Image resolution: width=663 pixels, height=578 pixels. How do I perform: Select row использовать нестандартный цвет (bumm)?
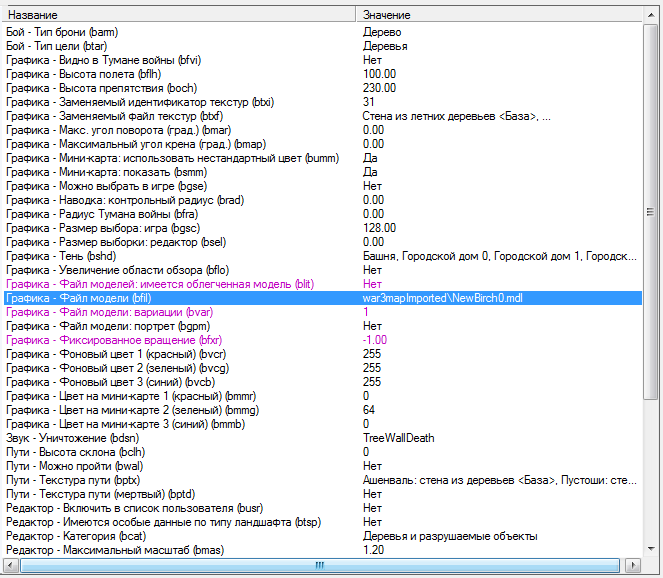pos(323,158)
